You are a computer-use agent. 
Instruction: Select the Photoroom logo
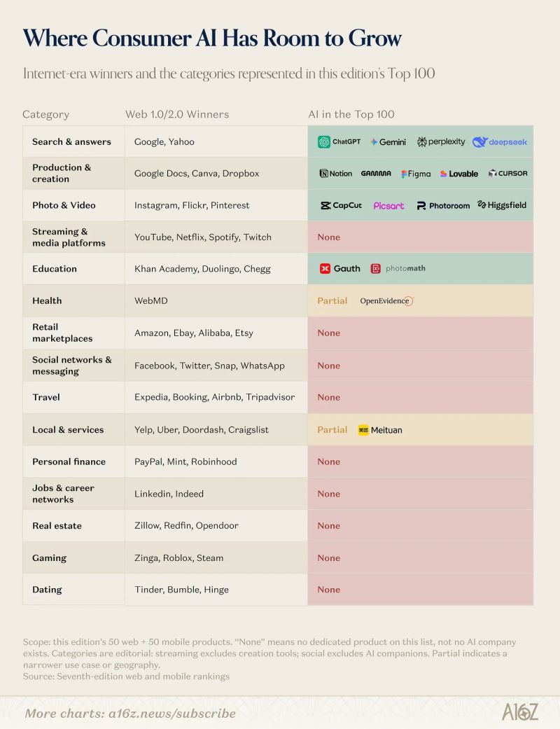[443, 205]
